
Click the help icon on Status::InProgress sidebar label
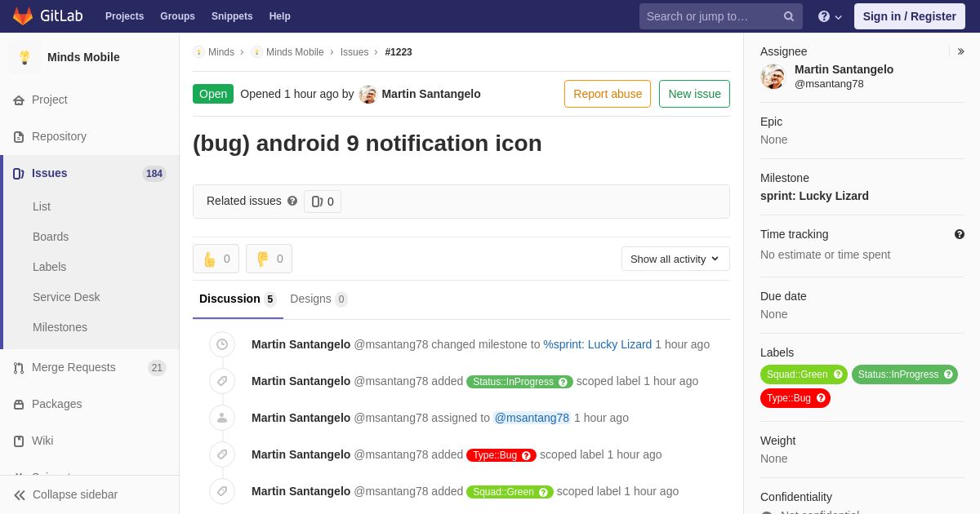948,374
